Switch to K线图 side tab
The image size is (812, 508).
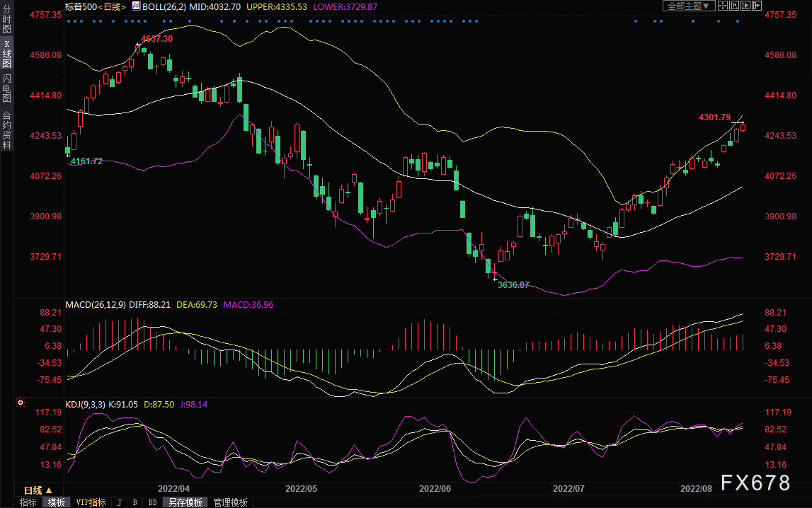tap(7, 53)
